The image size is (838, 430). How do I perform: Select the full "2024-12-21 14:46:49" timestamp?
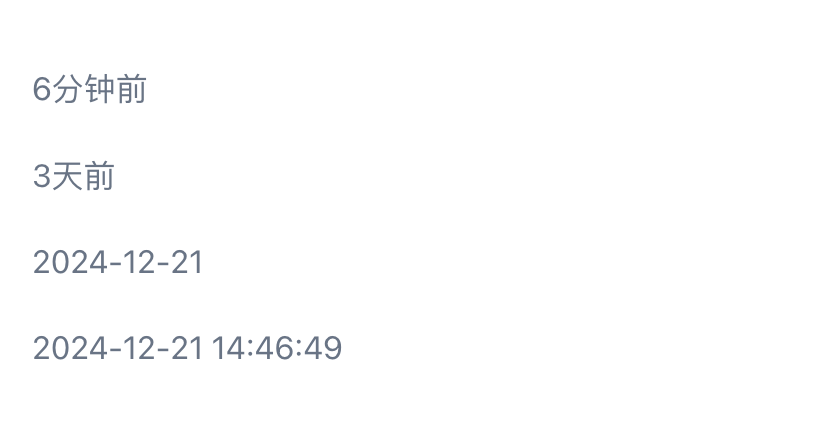pyautogui.click(x=188, y=348)
